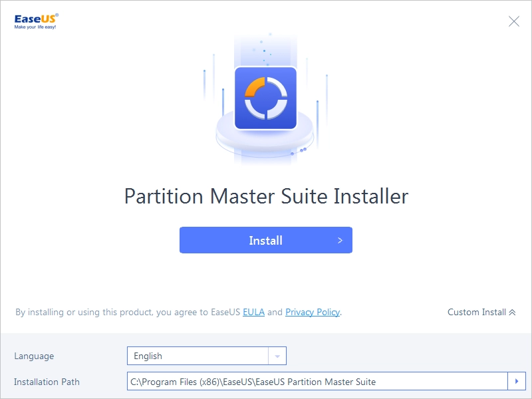This screenshot has height=399, width=532.
Task: Open the EULA link
Action: click(x=253, y=312)
